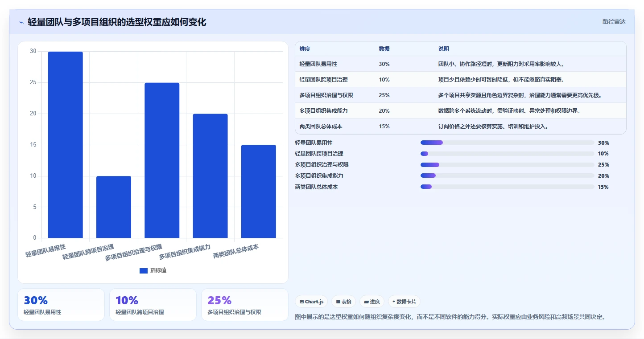Click the 15% value in table
The width and height of the screenshot is (644, 339).
384,127
